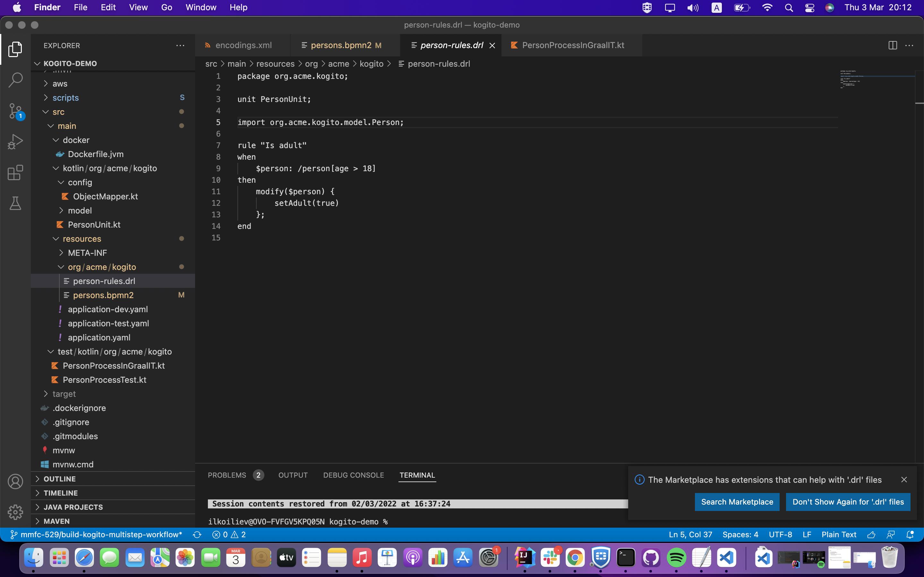The width and height of the screenshot is (924, 577).
Task: Open the Search view in activity bar
Action: point(15,80)
